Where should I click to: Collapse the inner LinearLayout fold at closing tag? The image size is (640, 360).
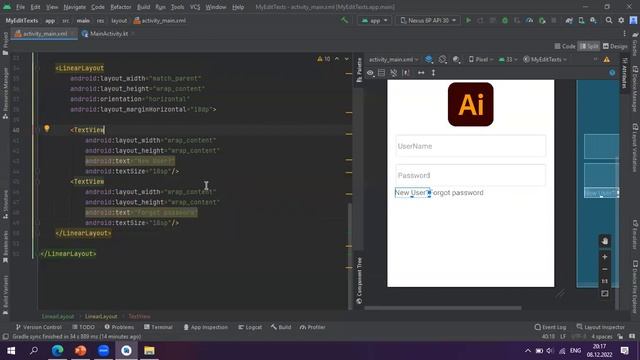point(38,233)
